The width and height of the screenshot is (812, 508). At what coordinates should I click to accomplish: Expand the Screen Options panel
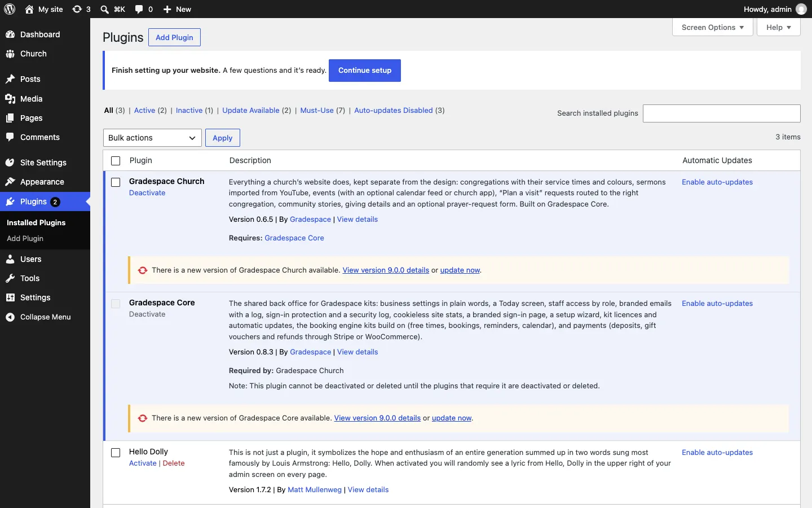point(713,27)
